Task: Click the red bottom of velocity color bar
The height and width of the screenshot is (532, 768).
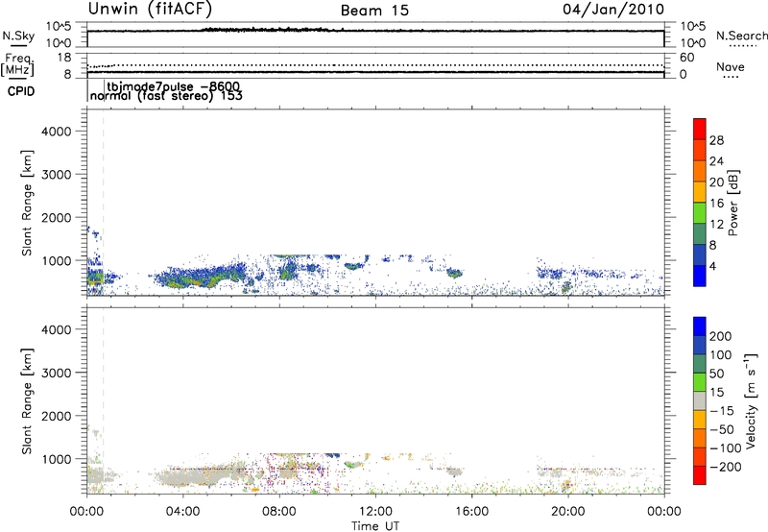Action: [700, 475]
